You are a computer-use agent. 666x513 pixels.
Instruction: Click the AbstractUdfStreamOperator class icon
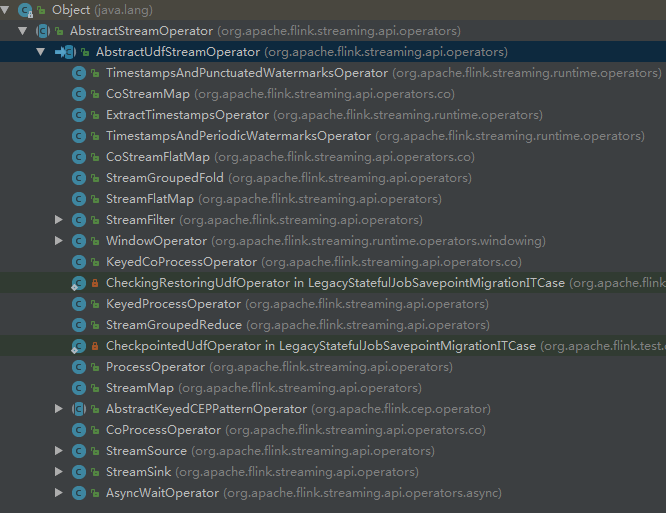[66, 52]
